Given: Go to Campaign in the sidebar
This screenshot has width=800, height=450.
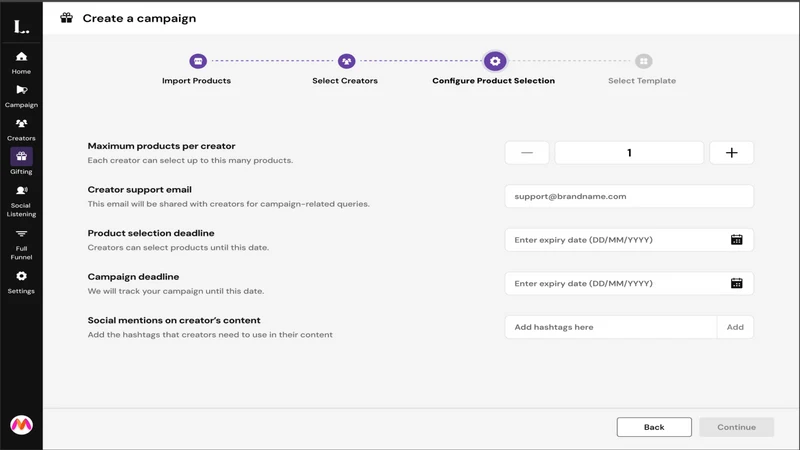Looking at the screenshot, I should pyautogui.click(x=21, y=90).
